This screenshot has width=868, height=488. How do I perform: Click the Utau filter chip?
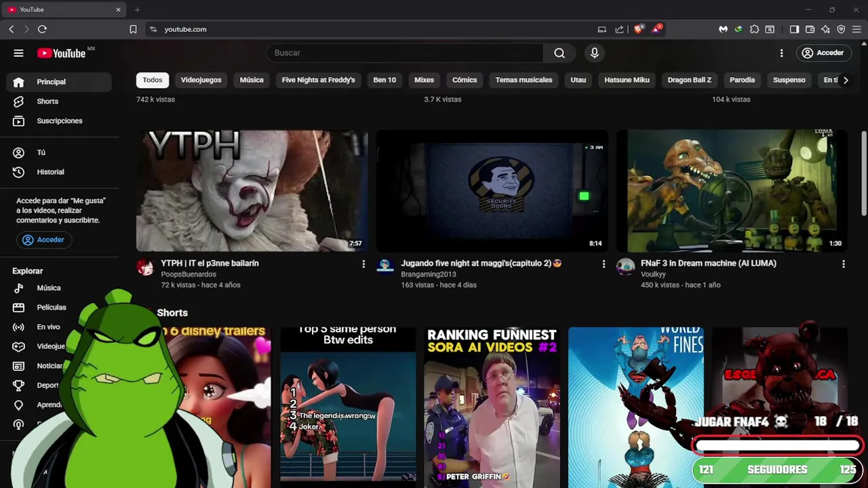578,80
